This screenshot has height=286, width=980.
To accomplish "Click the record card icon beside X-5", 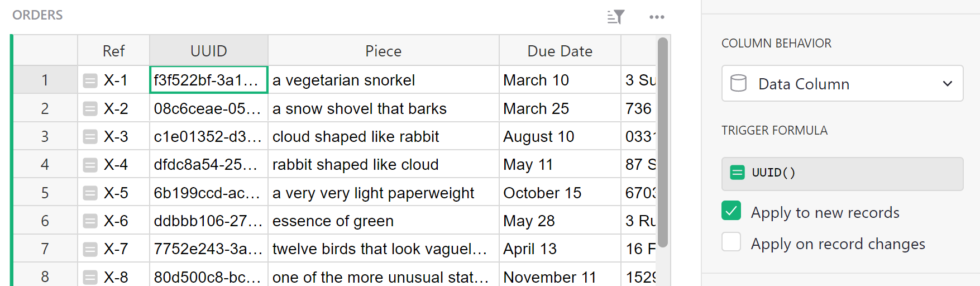I will point(90,193).
